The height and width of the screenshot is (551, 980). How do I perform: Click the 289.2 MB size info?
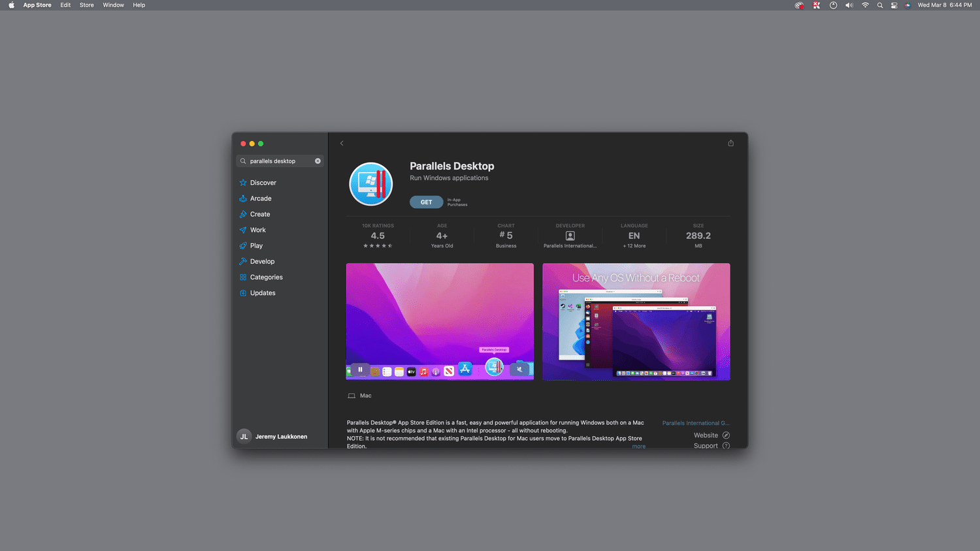click(698, 236)
